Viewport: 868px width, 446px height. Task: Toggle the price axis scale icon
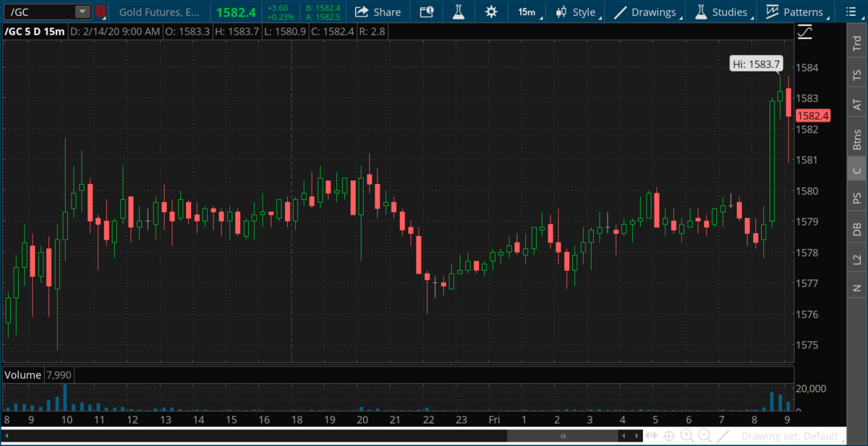[804, 33]
